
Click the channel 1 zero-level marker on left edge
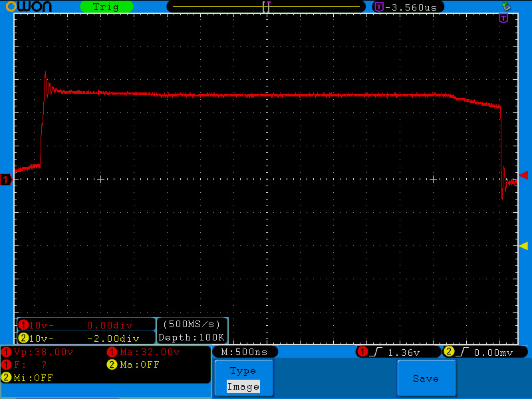click(x=6, y=180)
